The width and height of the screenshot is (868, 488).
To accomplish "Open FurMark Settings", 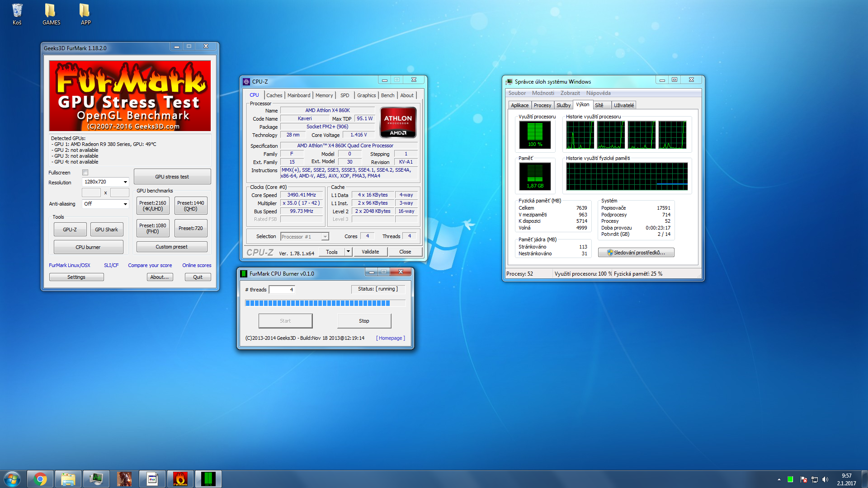I will pyautogui.click(x=76, y=277).
